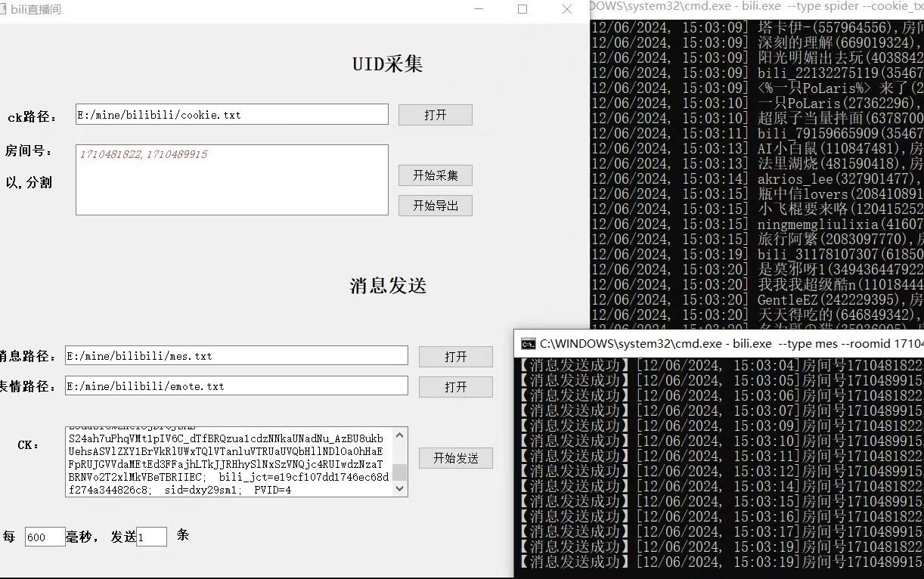924x579 pixels.
Task: Click spider console line 天天得吃的(646849342)
Action: pyautogui.click(x=757, y=315)
